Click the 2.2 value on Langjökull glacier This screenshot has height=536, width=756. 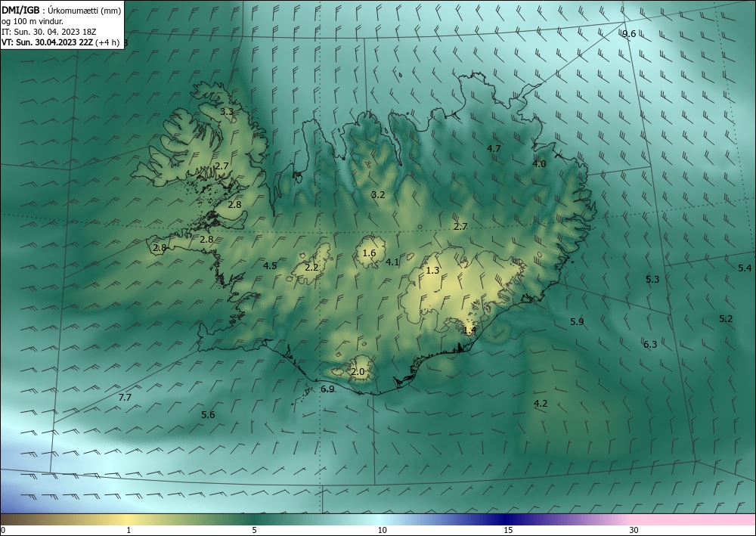click(312, 267)
